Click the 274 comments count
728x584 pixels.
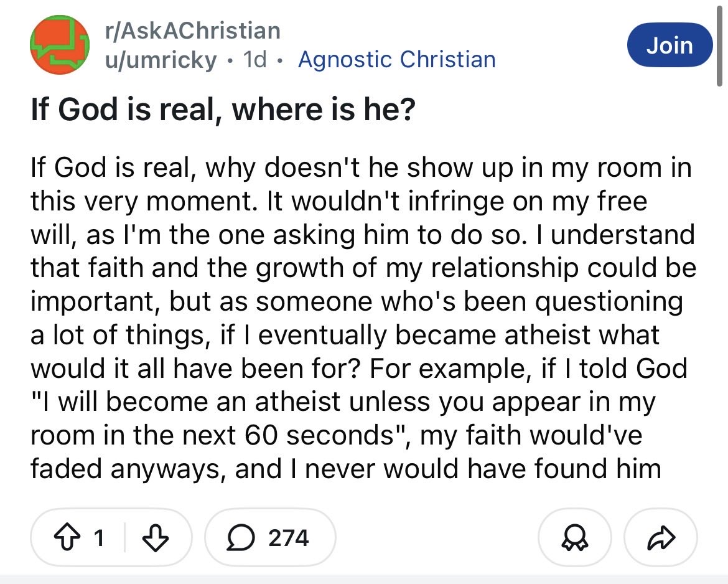point(288,537)
